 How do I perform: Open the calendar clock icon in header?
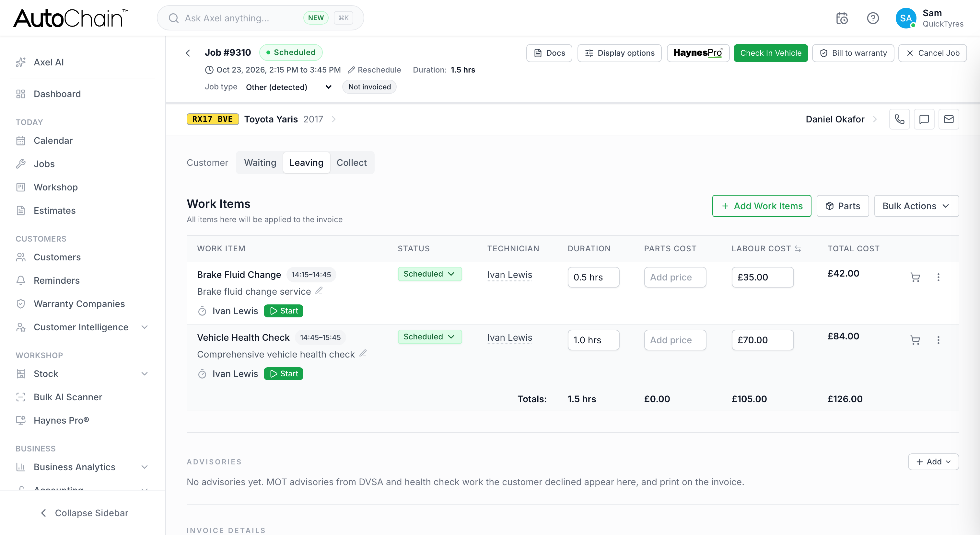842,18
